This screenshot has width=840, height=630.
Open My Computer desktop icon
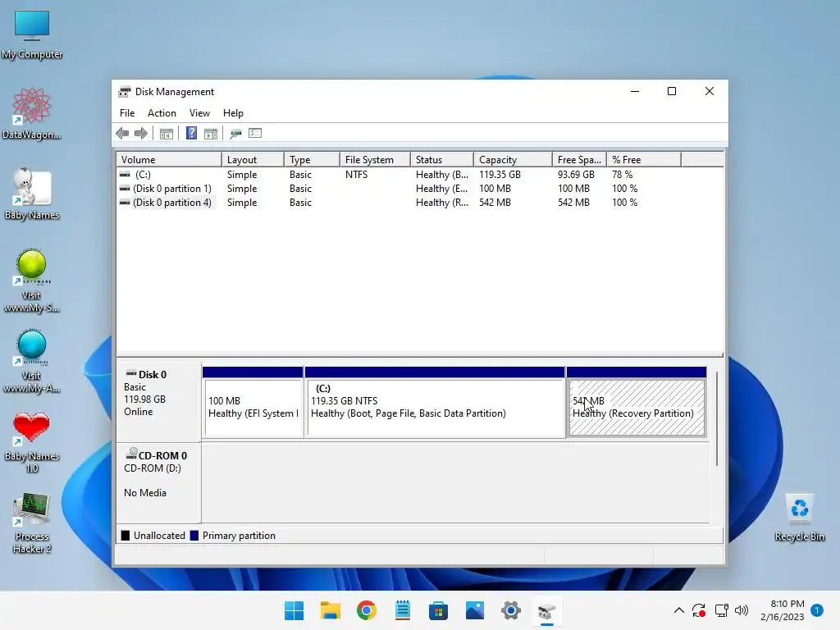(x=32, y=34)
